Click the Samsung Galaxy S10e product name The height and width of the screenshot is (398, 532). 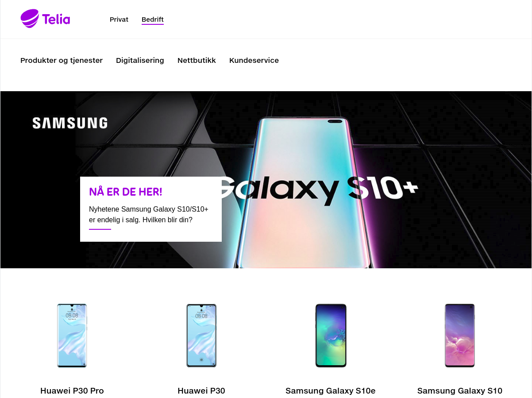331,391
